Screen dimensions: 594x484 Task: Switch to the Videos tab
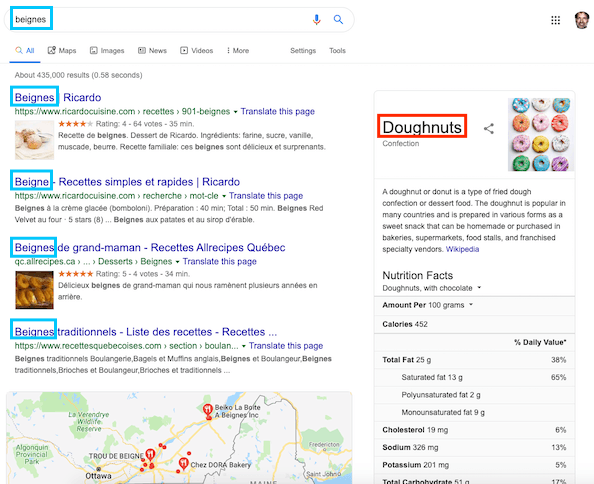pyautogui.click(x=197, y=50)
